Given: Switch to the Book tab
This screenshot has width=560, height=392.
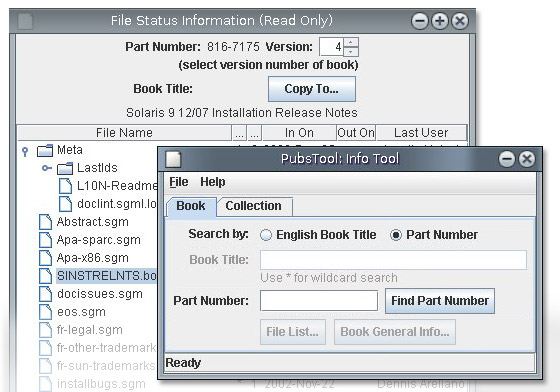Looking at the screenshot, I should coord(191,206).
